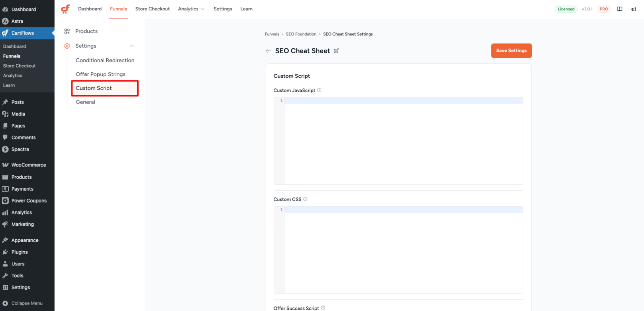Click the Power Coupons icon

[x=5, y=200]
